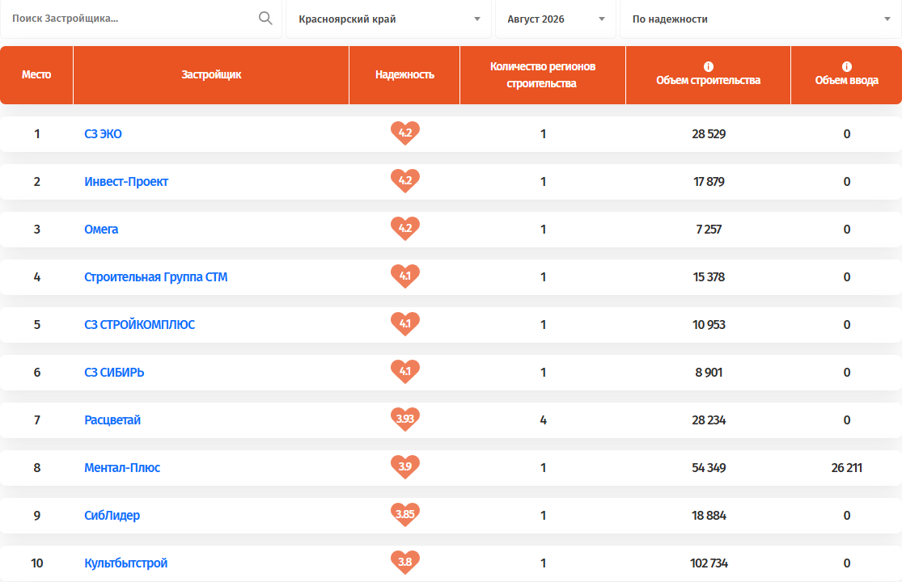Click the Застройщик column header
Viewport: 902px width, 582px height.
pyautogui.click(x=211, y=75)
